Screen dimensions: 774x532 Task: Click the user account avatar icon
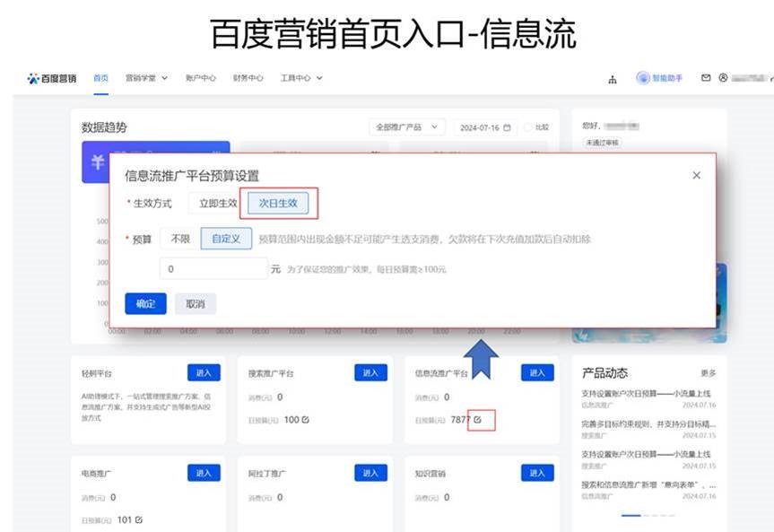pyautogui.click(x=723, y=77)
